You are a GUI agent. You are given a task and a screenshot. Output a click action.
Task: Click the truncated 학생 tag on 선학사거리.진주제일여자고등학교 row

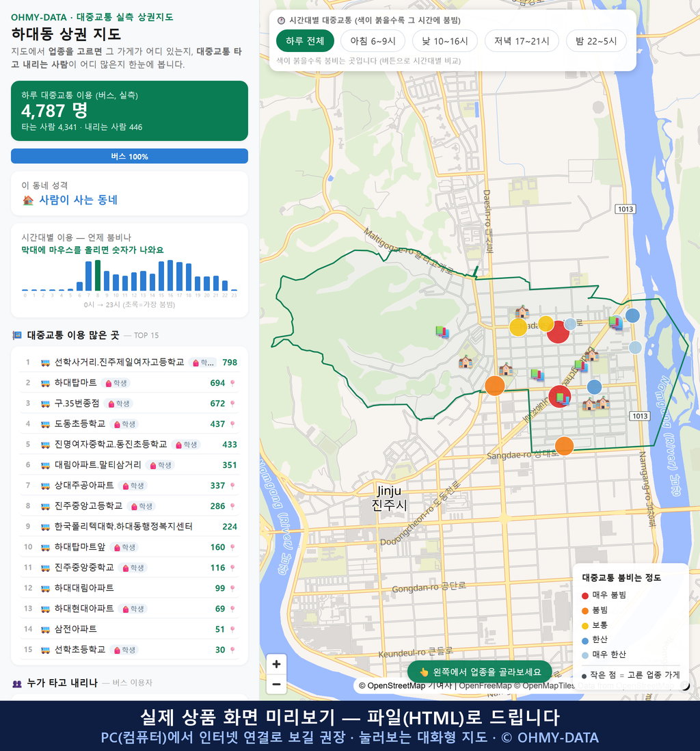tap(203, 363)
